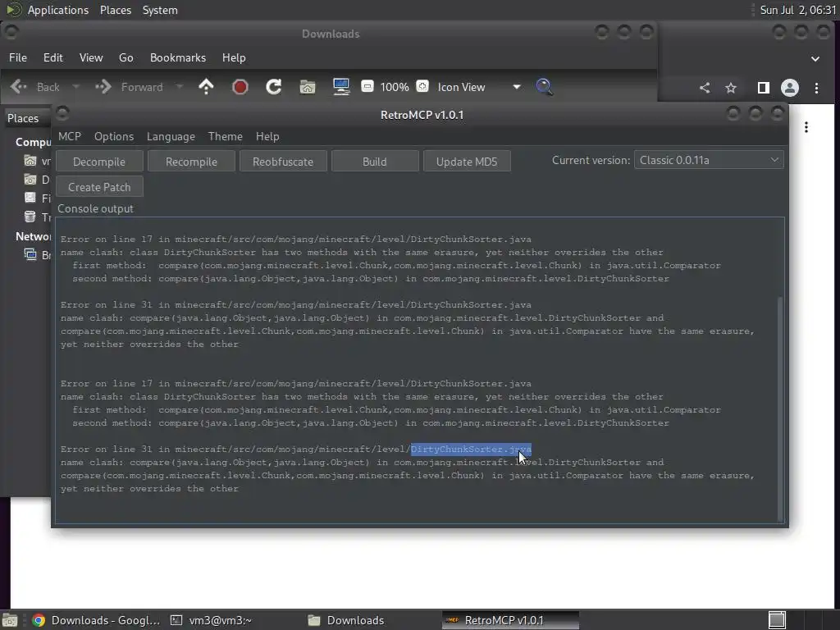Click the Decompile button in RetroMCP

tap(99, 162)
